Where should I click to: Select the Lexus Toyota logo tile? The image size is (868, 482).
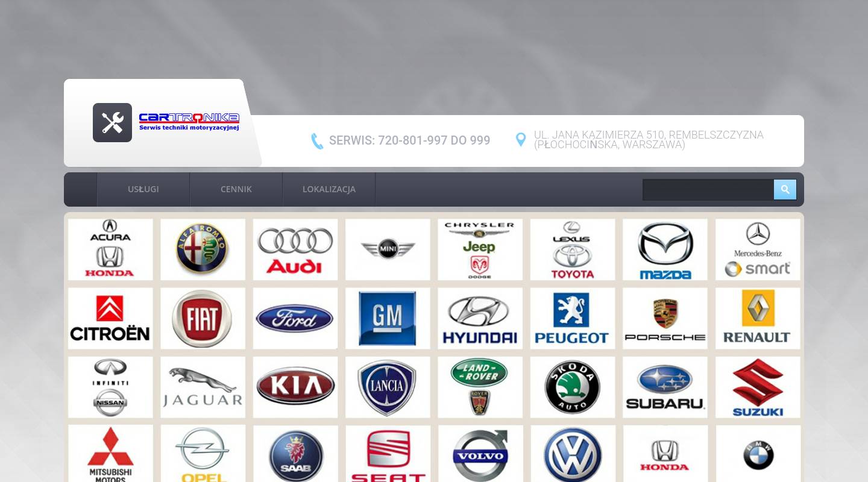pyautogui.click(x=573, y=249)
